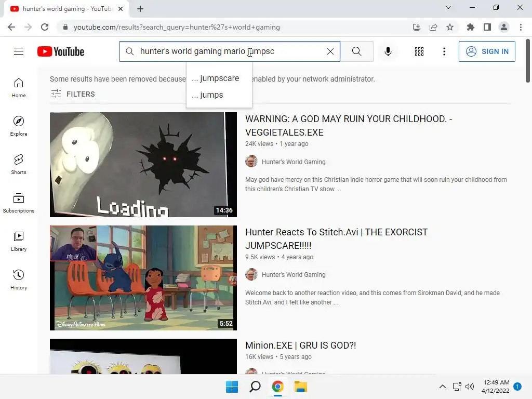The height and width of the screenshot is (399, 532).
Task: Click channel name under the VEGGIETALES video
Action: tap(294, 162)
